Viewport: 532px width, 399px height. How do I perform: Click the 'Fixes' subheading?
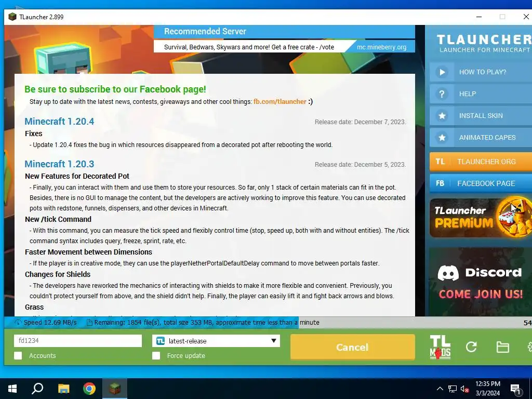pyautogui.click(x=34, y=134)
